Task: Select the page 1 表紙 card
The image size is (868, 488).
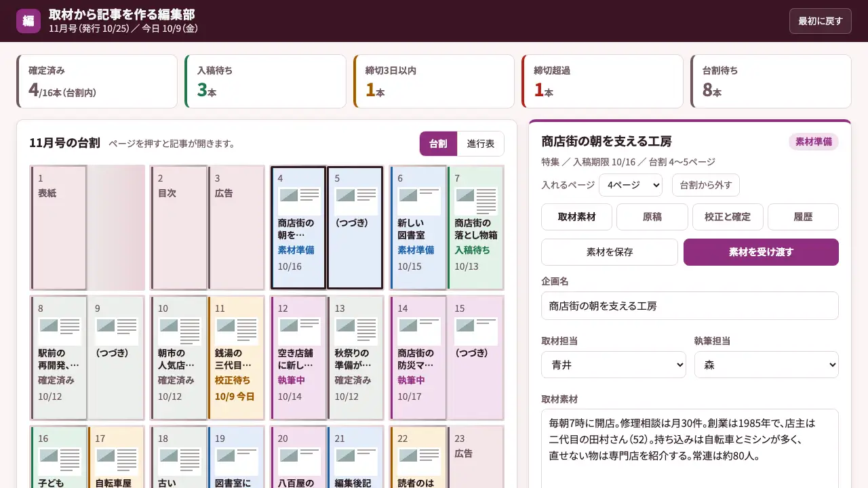Action: coord(59,228)
